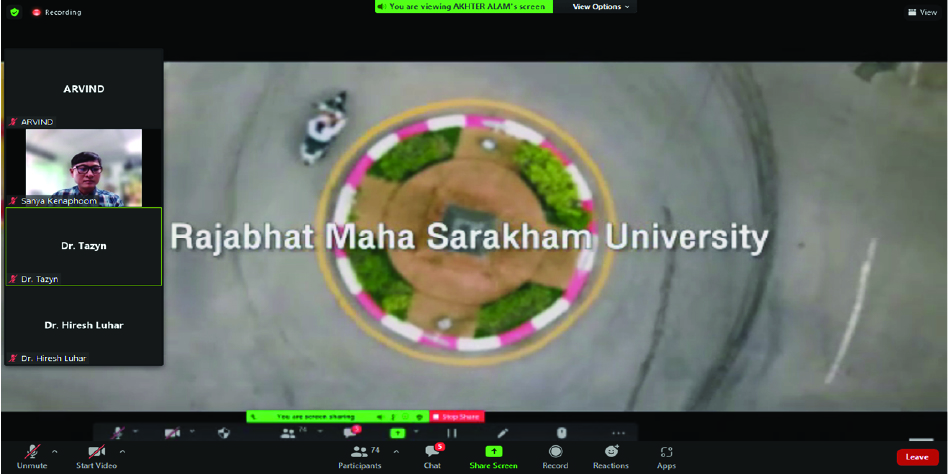Click green new share icon in shared toolbar
This screenshot has height=475, width=948.
pyautogui.click(x=397, y=433)
